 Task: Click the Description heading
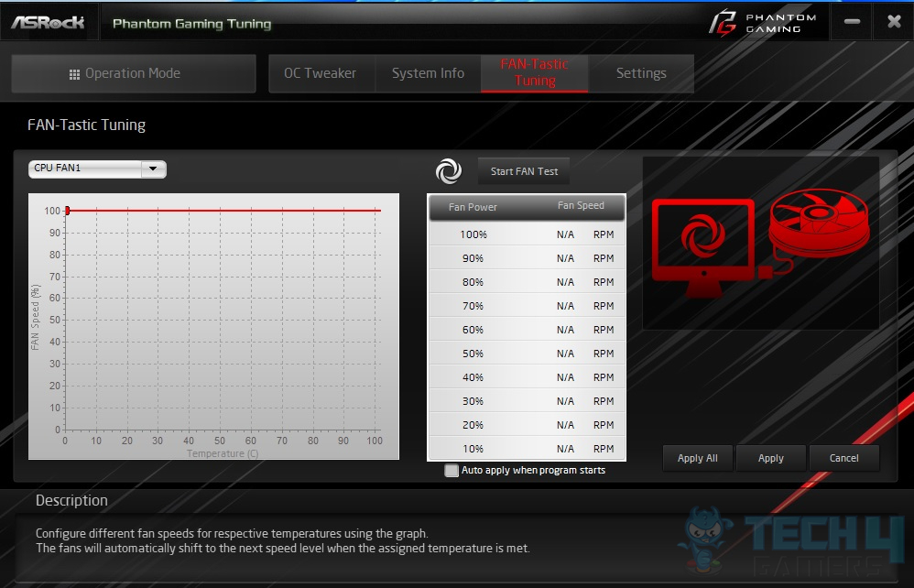click(71, 501)
